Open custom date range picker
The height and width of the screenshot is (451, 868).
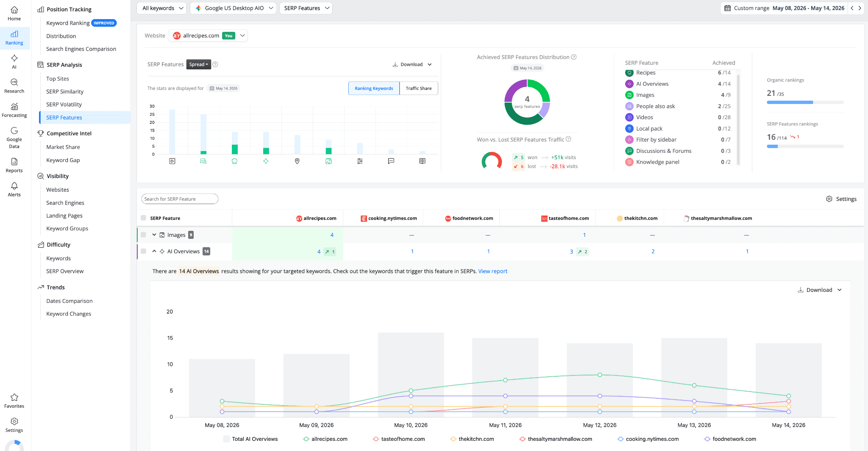[784, 8]
